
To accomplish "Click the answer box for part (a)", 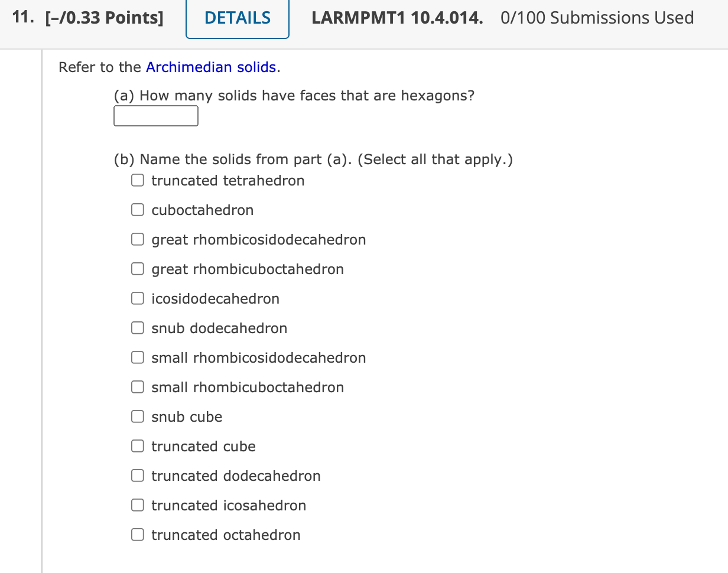I will point(155,116).
